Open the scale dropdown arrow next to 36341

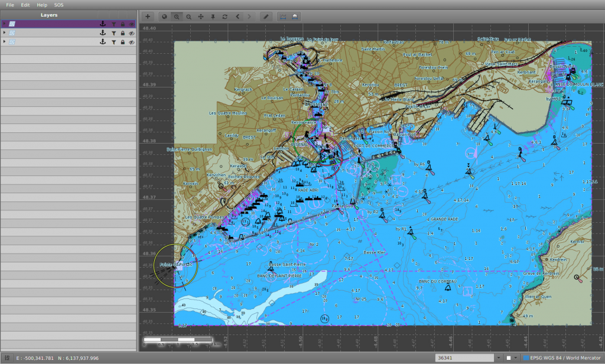[x=498, y=358]
